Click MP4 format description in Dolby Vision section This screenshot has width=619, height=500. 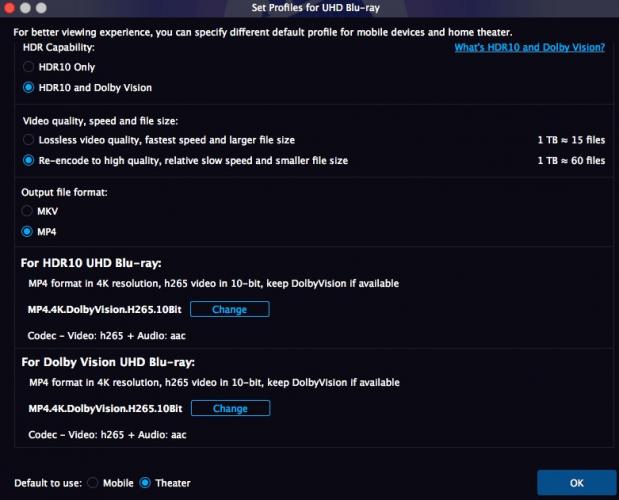pyautogui.click(x=214, y=382)
